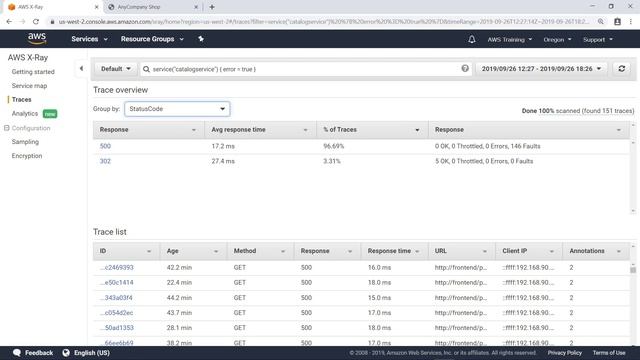Screen dimensions: 640x360
Task: Open Encryption configuration
Action: [x=27, y=156]
